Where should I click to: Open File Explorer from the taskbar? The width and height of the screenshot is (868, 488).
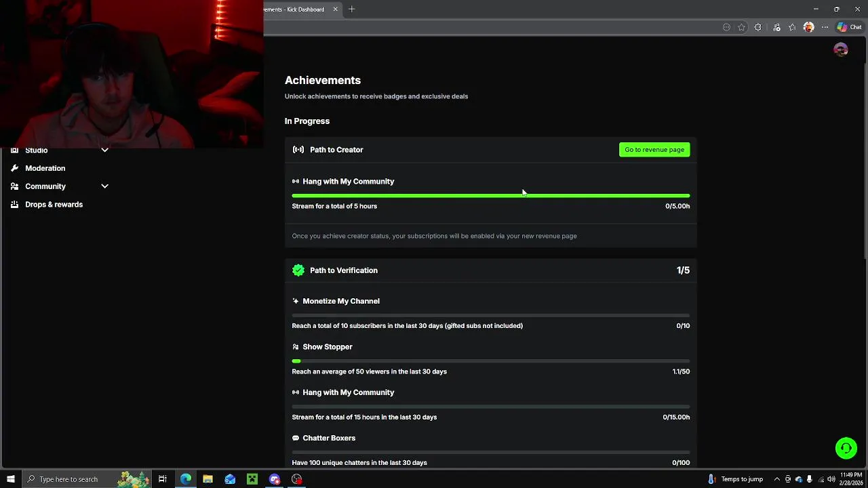click(208, 479)
